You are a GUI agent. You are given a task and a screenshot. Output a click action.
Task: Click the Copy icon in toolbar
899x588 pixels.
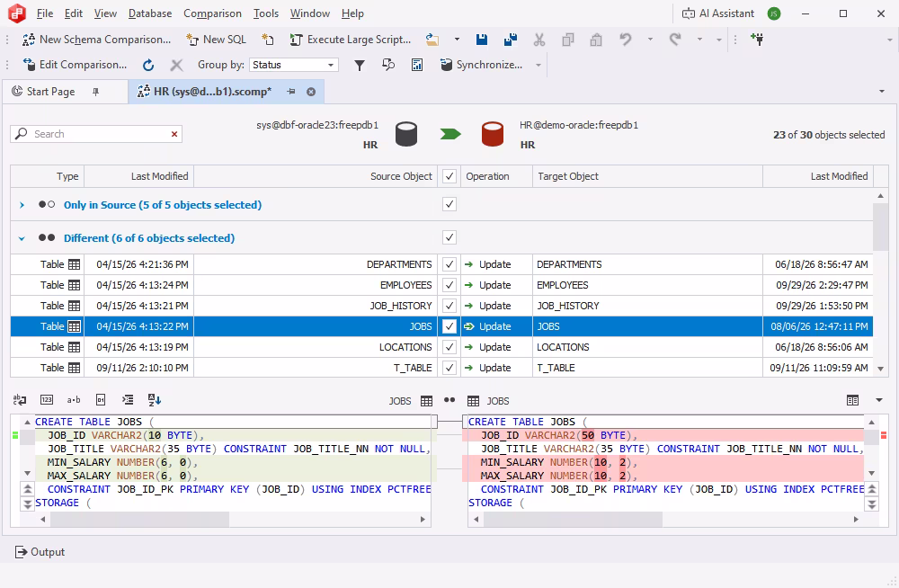(x=567, y=40)
